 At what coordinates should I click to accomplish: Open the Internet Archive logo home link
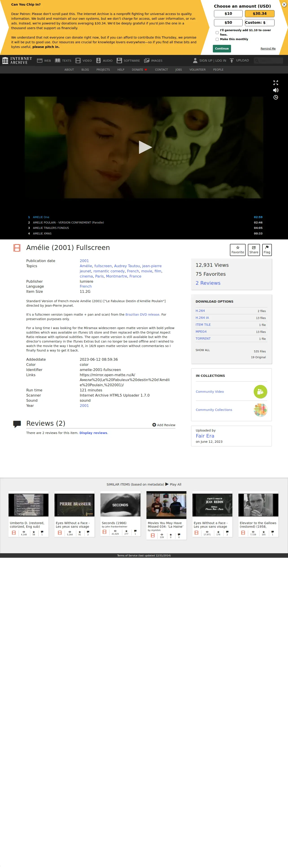[17, 60]
